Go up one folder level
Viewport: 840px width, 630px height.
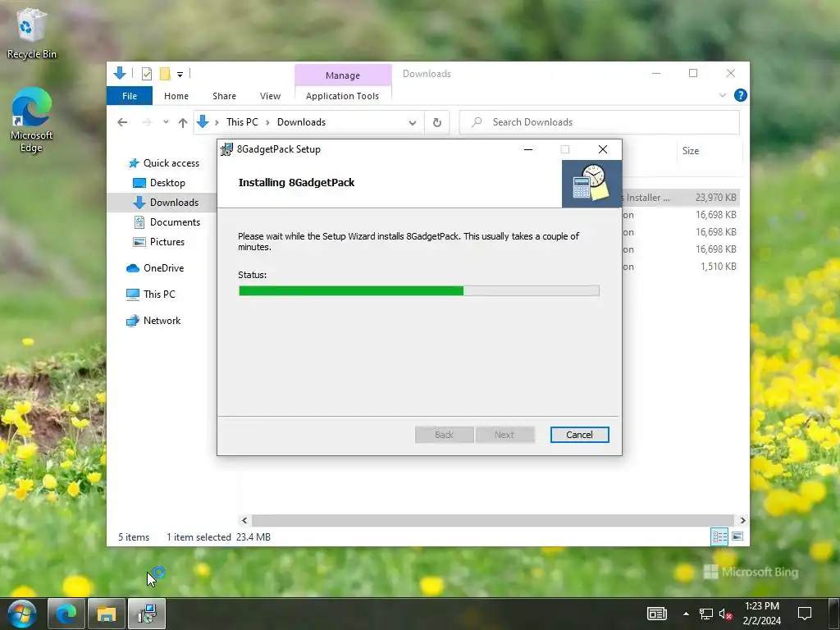183,123
